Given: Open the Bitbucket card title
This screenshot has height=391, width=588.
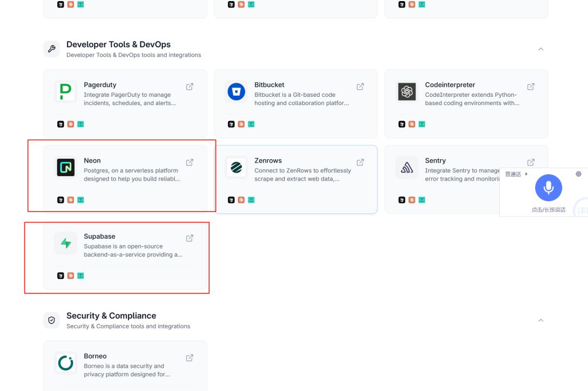Looking at the screenshot, I should pyautogui.click(x=269, y=85).
